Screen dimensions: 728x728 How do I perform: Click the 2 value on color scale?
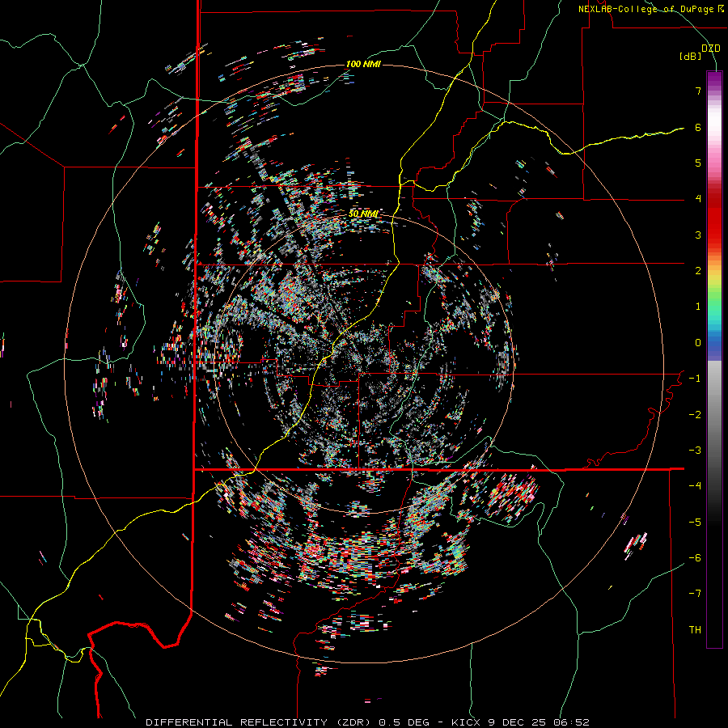click(698, 271)
